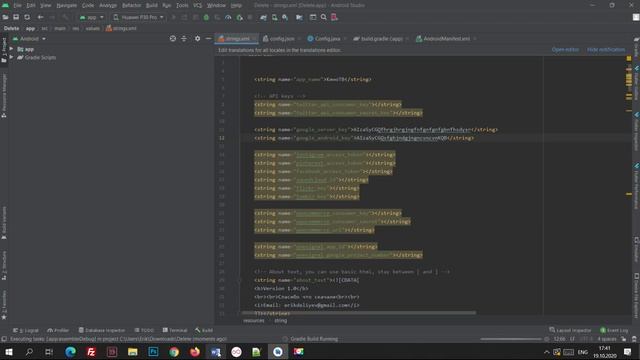Click the strings.xml breadcrumb in navigation bar
Viewport: 640px width, 360px height.
(121, 28)
